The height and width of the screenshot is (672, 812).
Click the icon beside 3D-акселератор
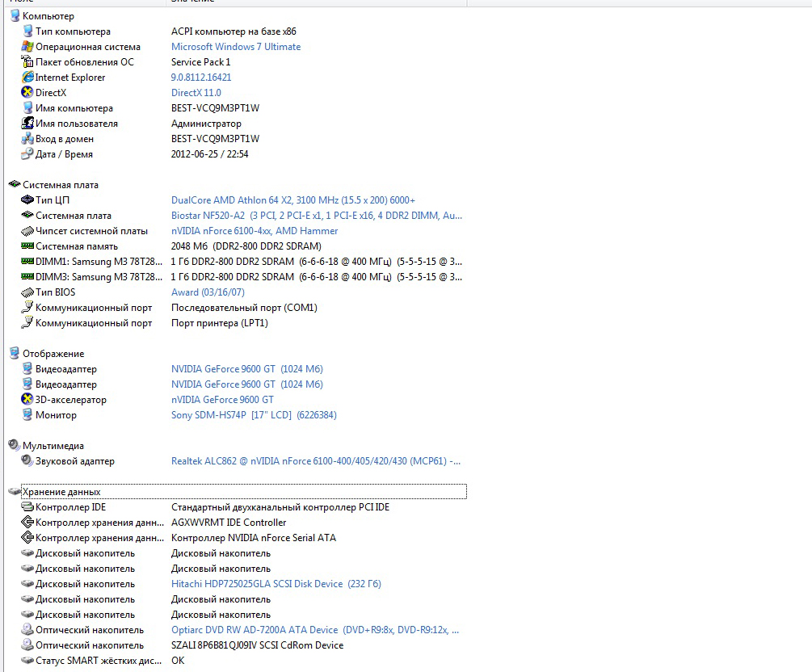(27, 399)
